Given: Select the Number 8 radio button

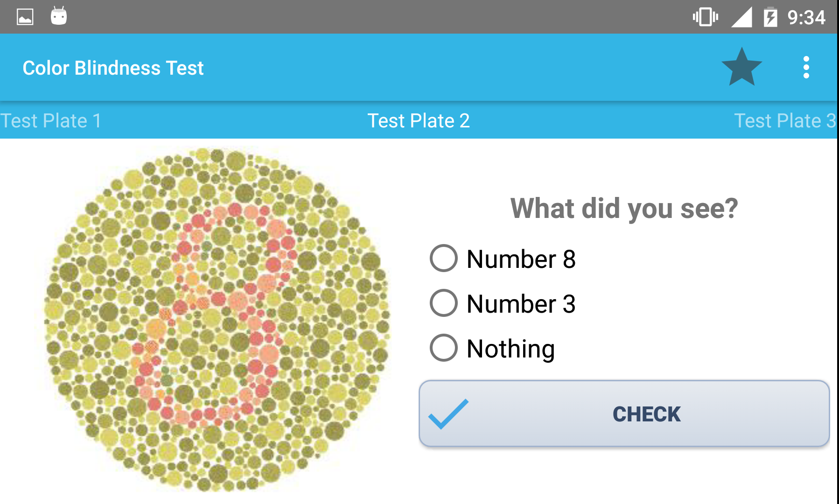Looking at the screenshot, I should tap(443, 258).
